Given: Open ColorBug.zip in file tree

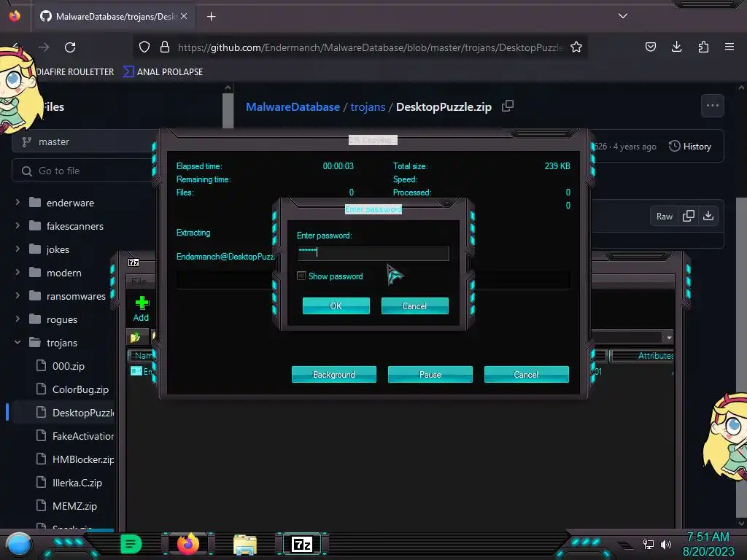Looking at the screenshot, I should pyautogui.click(x=80, y=389).
